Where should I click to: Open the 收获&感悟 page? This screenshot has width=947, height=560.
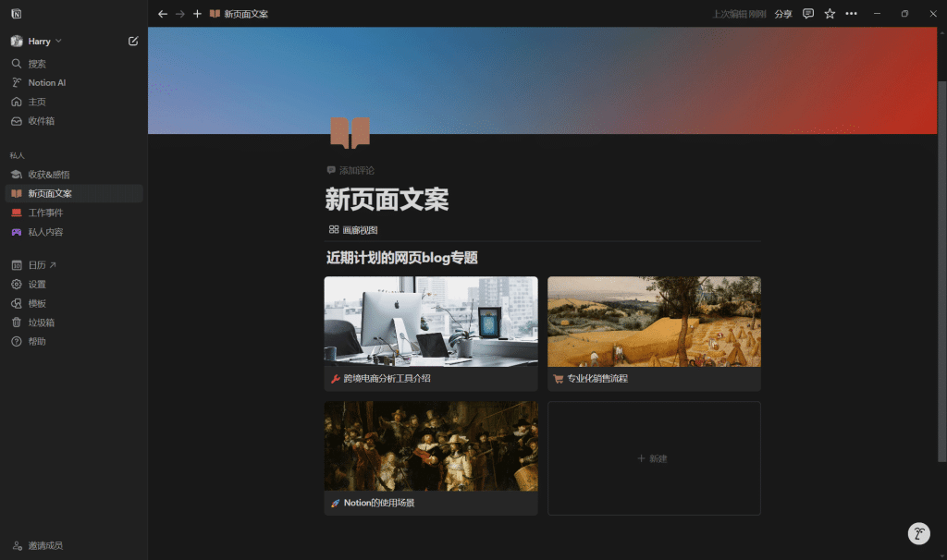74,175
